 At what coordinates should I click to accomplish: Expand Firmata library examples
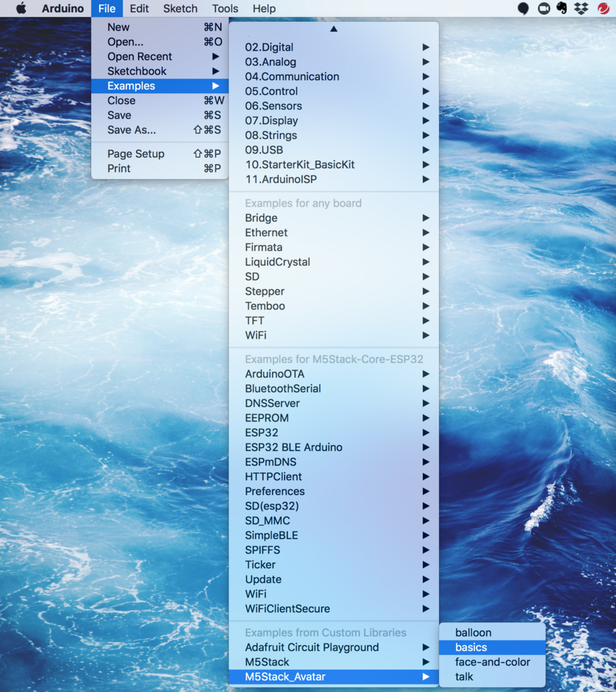pos(334,247)
